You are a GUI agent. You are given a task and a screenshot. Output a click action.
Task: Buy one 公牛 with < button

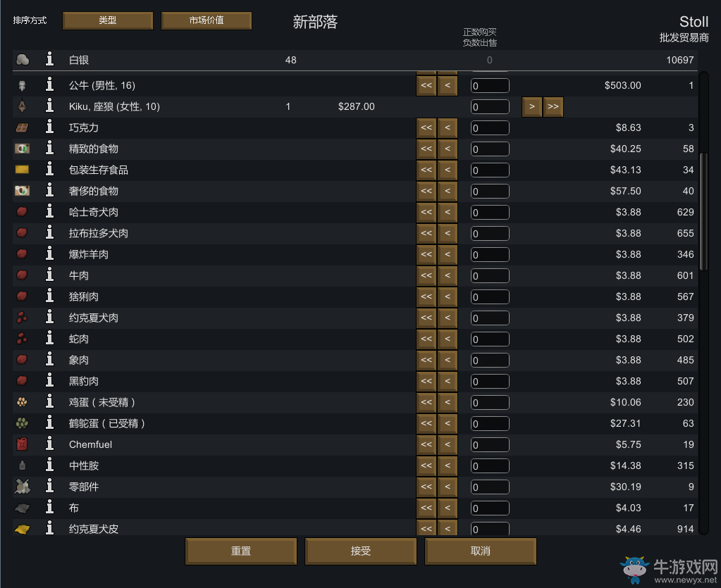[448, 85]
